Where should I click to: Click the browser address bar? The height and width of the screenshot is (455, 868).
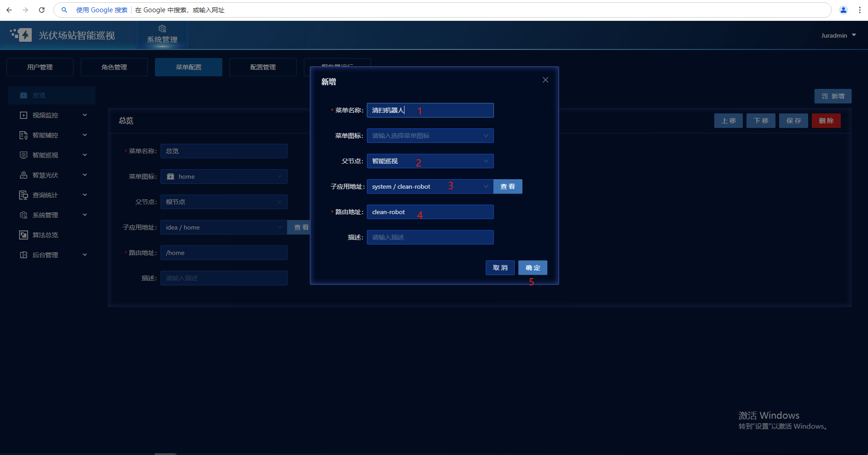[442, 10]
